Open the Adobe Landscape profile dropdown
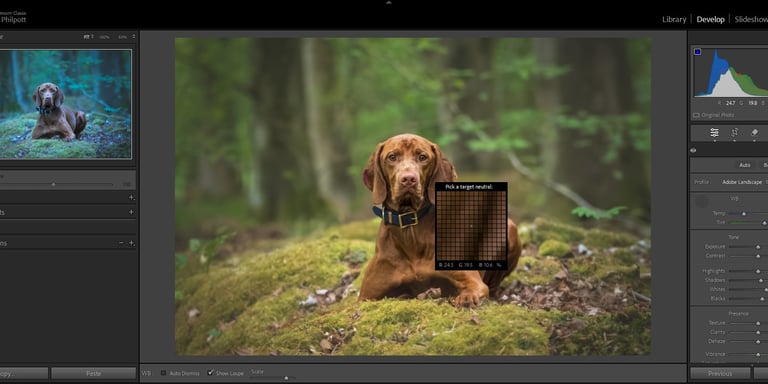 pos(742,182)
